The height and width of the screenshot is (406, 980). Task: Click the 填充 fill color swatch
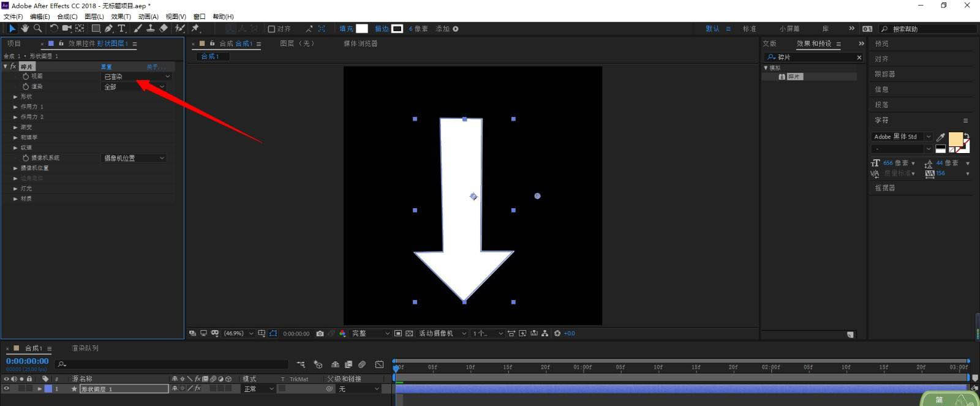362,29
